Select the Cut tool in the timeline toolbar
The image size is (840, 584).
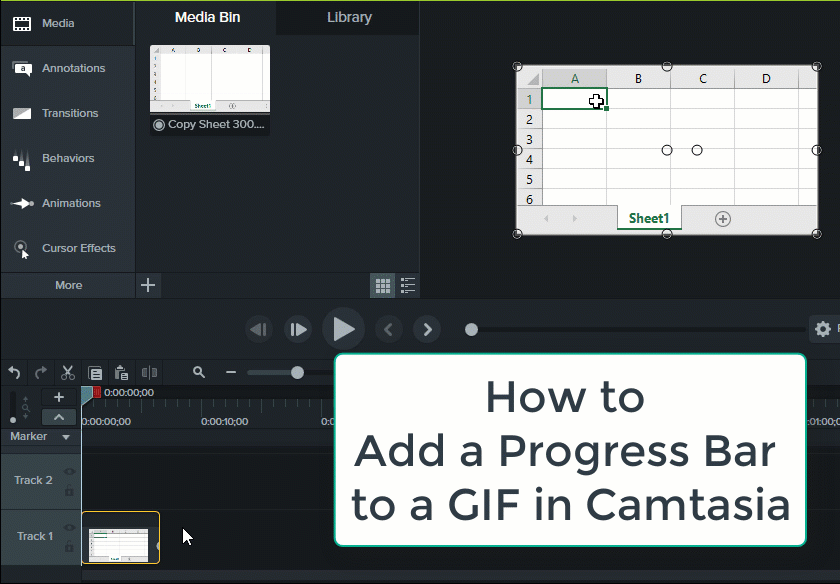(67, 372)
